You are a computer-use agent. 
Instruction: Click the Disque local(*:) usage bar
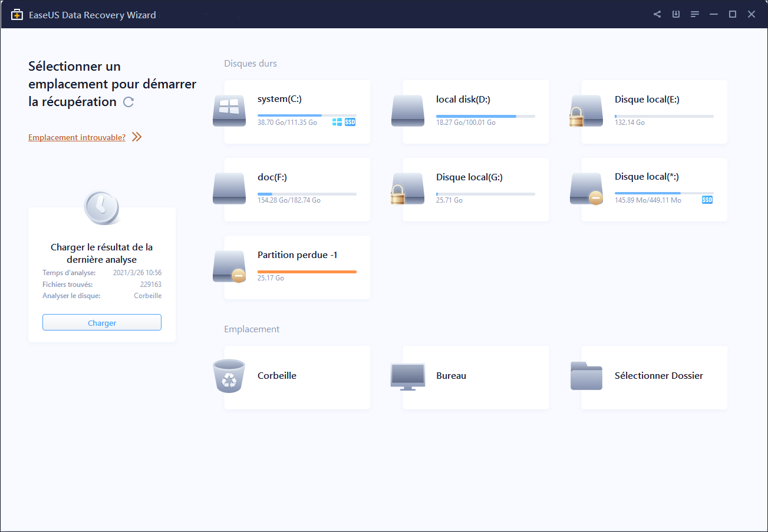coord(664,193)
